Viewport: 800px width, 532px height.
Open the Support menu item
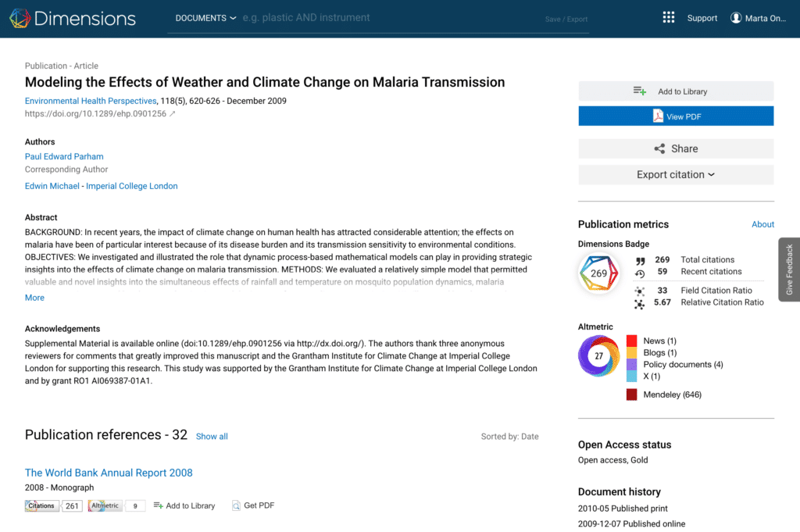click(702, 18)
